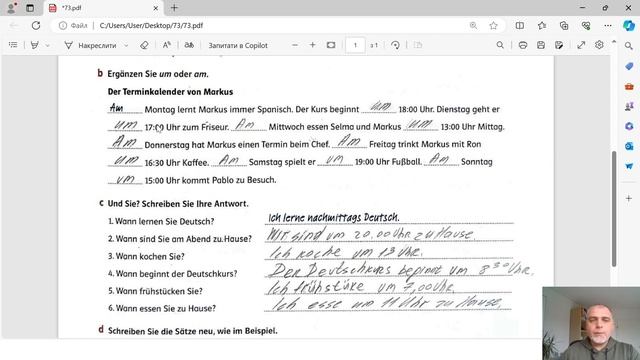This screenshot has height=360, width=640.
Task: Click answer 'Ich lerne nachmittags Deutsch.'
Action: tap(333, 218)
